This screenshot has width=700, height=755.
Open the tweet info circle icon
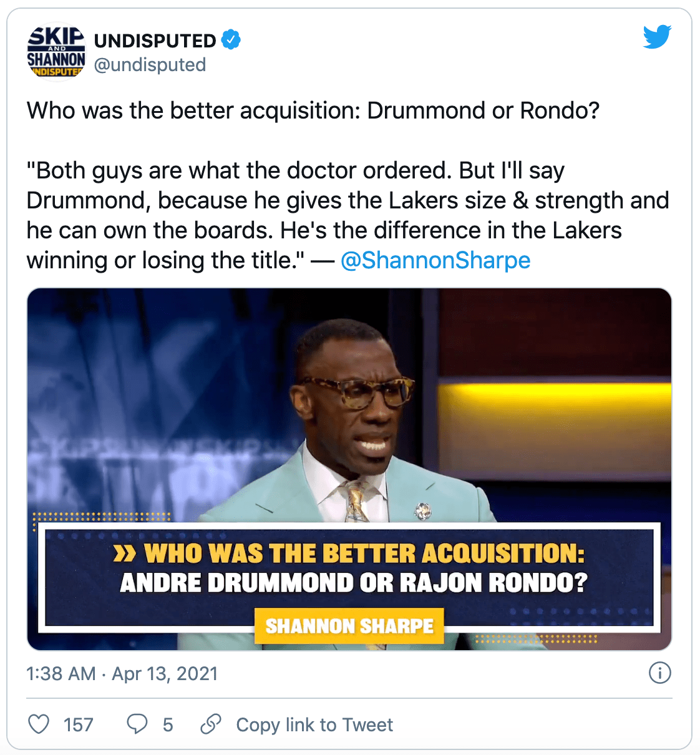(x=659, y=673)
